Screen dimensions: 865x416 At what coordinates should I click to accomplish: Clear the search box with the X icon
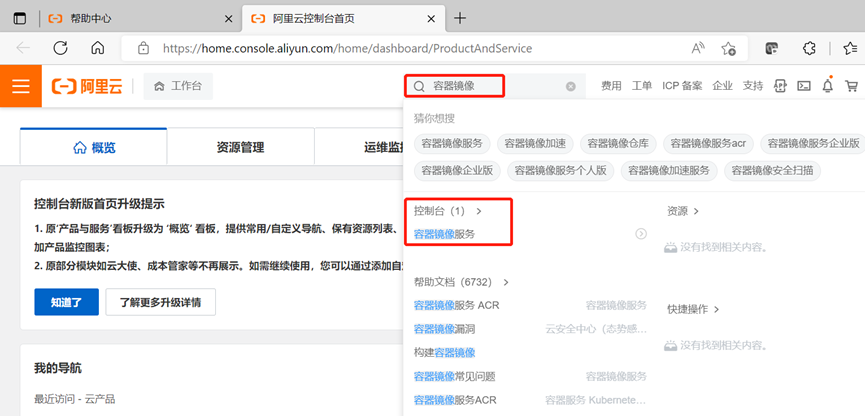571,86
